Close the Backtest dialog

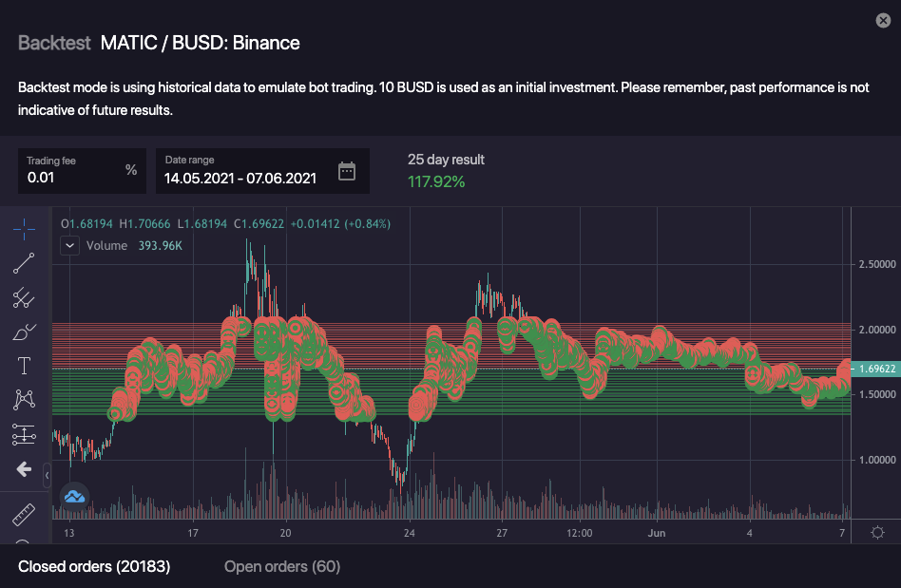click(882, 20)
